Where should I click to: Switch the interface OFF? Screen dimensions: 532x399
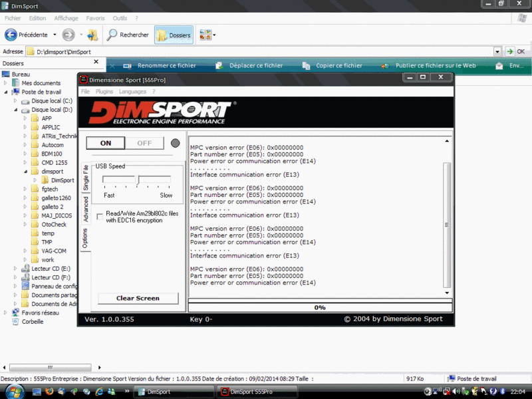point(144,143)
